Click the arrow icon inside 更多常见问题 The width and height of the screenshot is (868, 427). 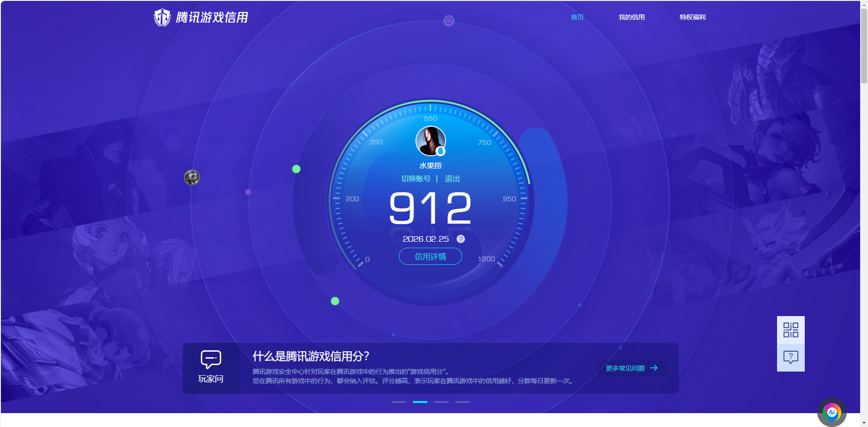click(x=654, y=368)
